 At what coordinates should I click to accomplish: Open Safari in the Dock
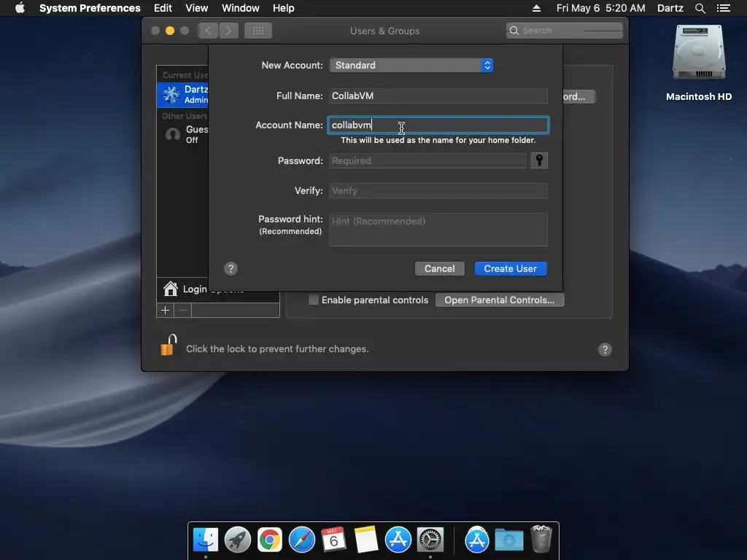(x=301, y=540)
